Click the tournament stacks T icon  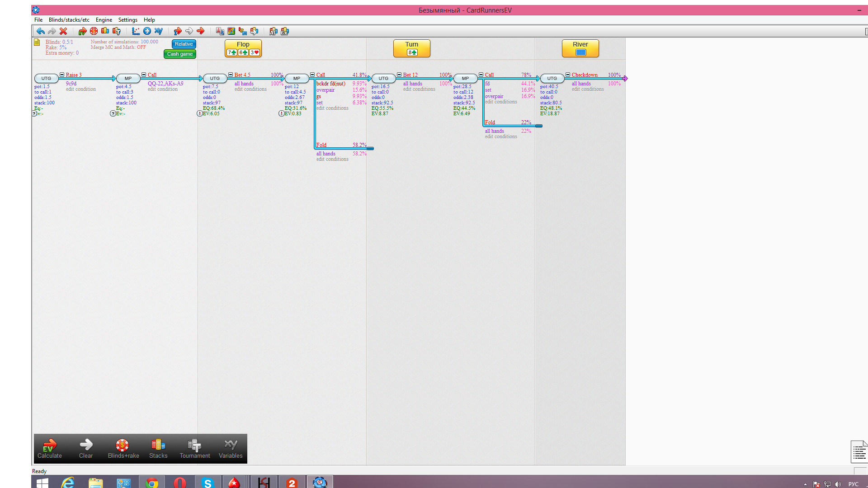point(117,31)
